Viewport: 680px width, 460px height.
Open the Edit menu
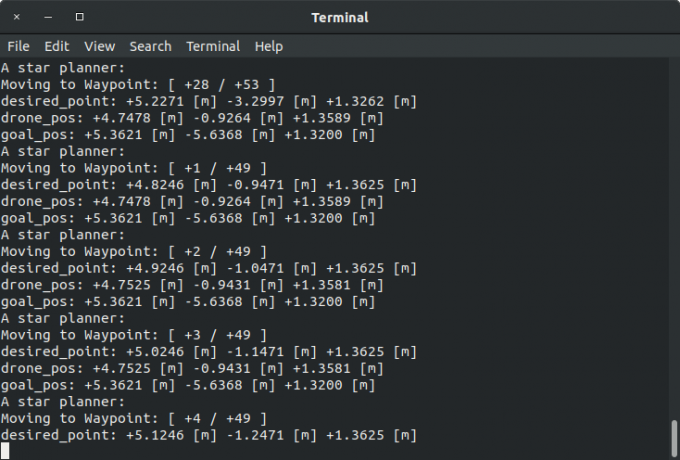[x=56, y=46]
